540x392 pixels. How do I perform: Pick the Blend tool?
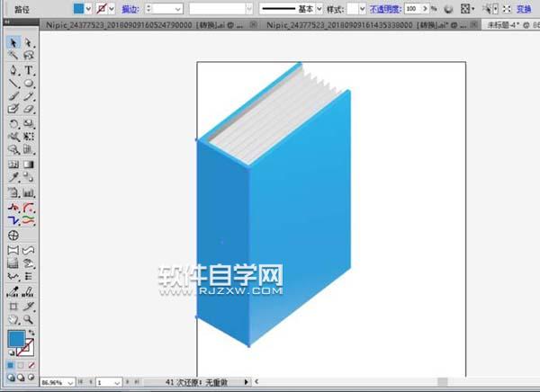point(28,177)
